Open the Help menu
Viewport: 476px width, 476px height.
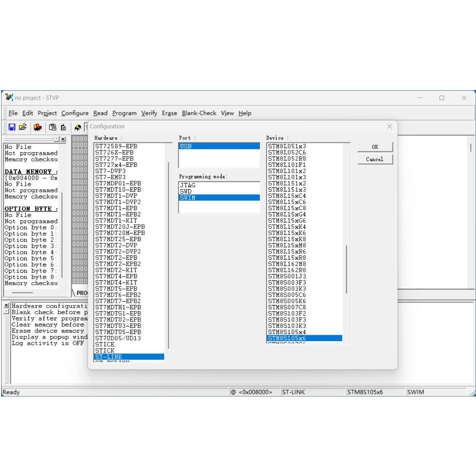[245, 113]
